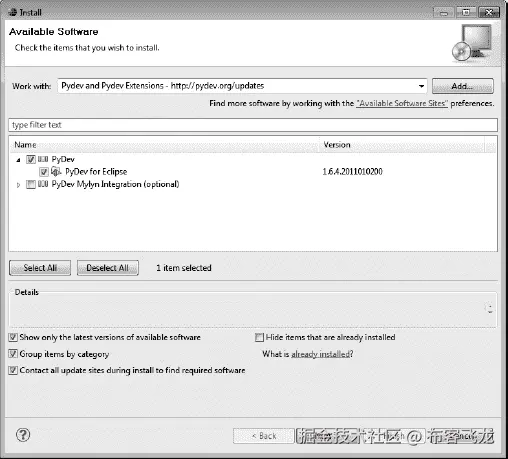This screenshot has height=459, width=508.
Task: Open help with the question mark icon
Action: click(x=23, y=435)
